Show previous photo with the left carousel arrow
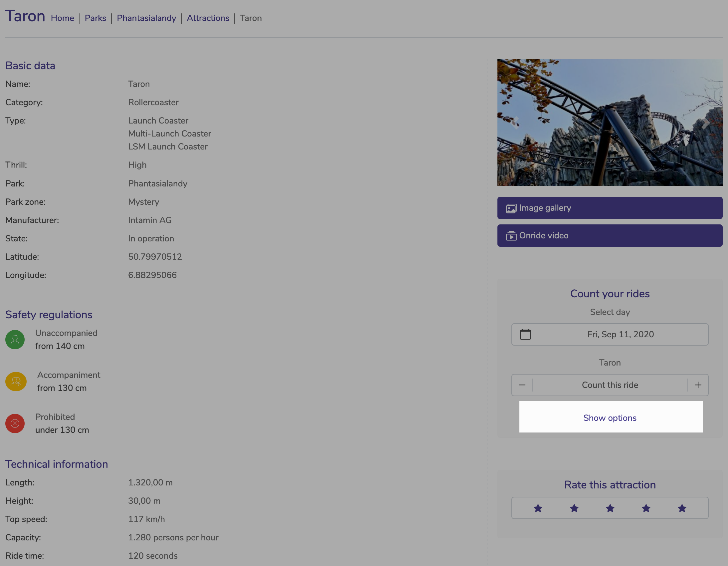Viewport: 728px width, 566px height. coord(515,123)
